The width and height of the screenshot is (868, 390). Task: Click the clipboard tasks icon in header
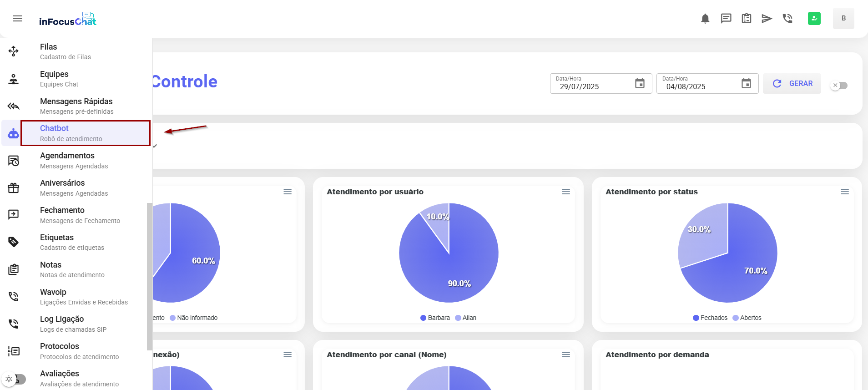coord(747,19)
